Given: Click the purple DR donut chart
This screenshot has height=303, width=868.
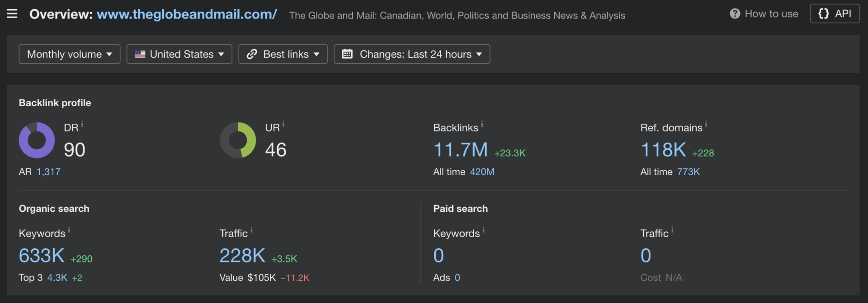Looking at the screenshot, I should point(37,140).
